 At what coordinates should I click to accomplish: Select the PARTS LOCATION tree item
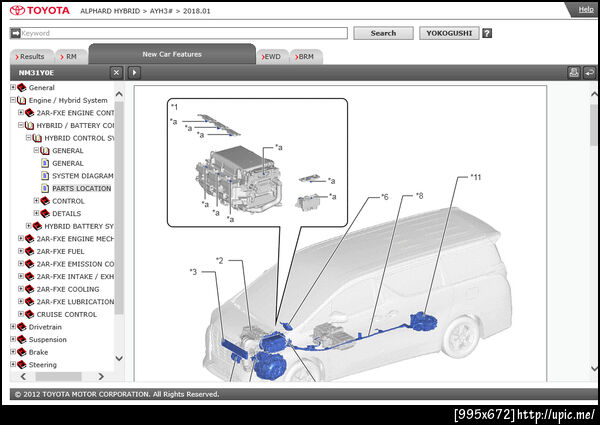[82, 189]
